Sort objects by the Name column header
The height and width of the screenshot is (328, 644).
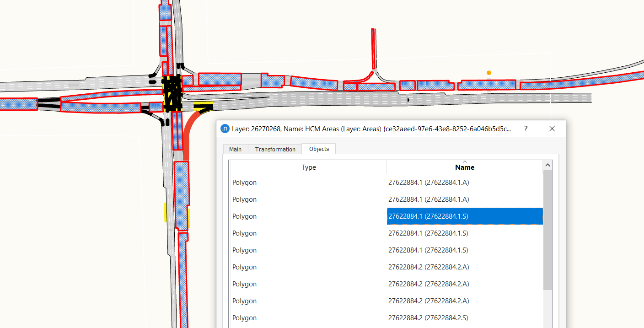click(x=464, y=167)
